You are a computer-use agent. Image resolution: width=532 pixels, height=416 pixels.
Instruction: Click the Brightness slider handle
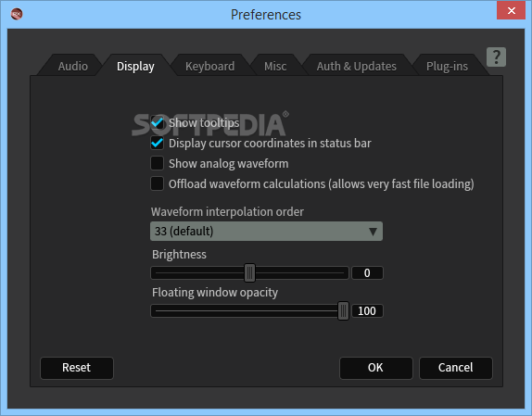249,273
